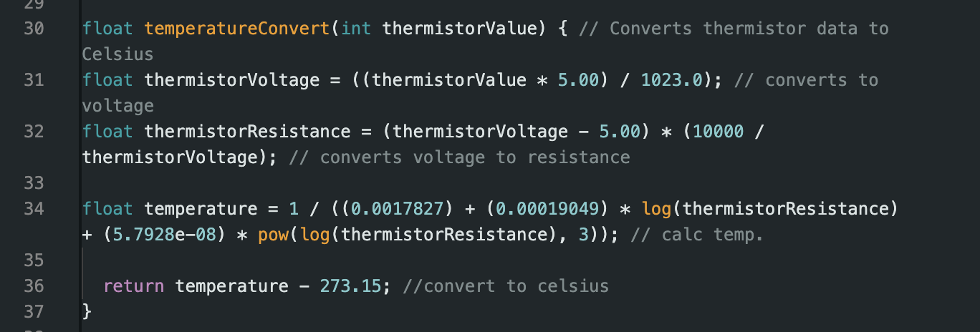Click line number 30 in the gutter

[34, 29]
